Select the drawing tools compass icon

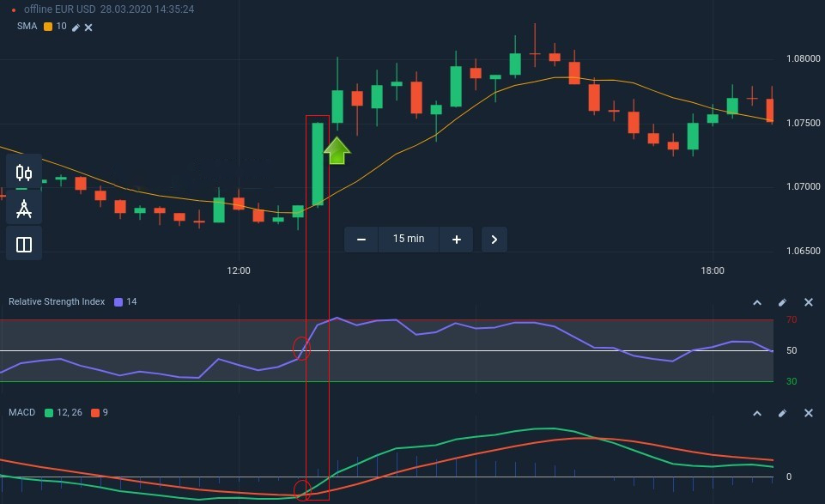click(x=24, y=209)
